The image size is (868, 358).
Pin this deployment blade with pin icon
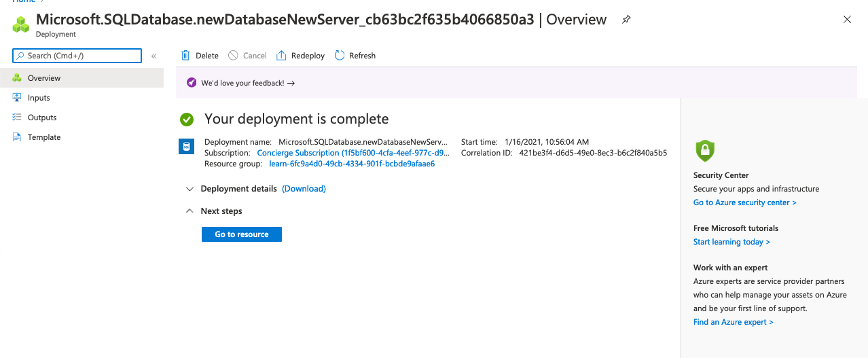tap(626, 20)
